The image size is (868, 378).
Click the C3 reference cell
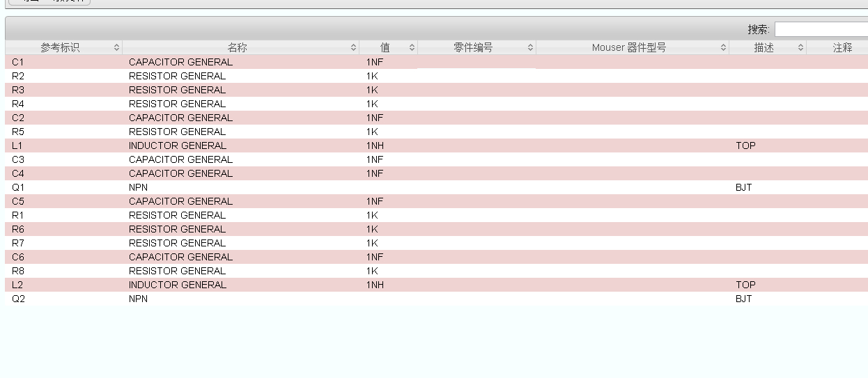click(x=18, y=159)
